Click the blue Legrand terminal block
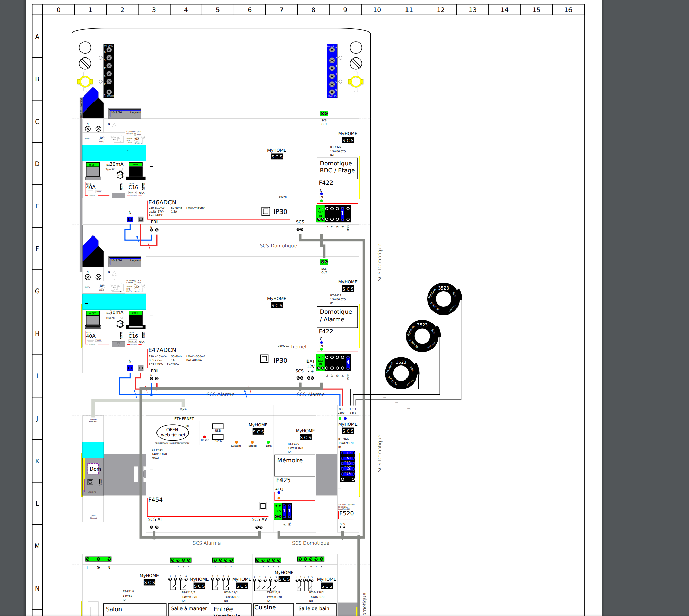The height and width of the screenshot is (616, 689). 332,71
